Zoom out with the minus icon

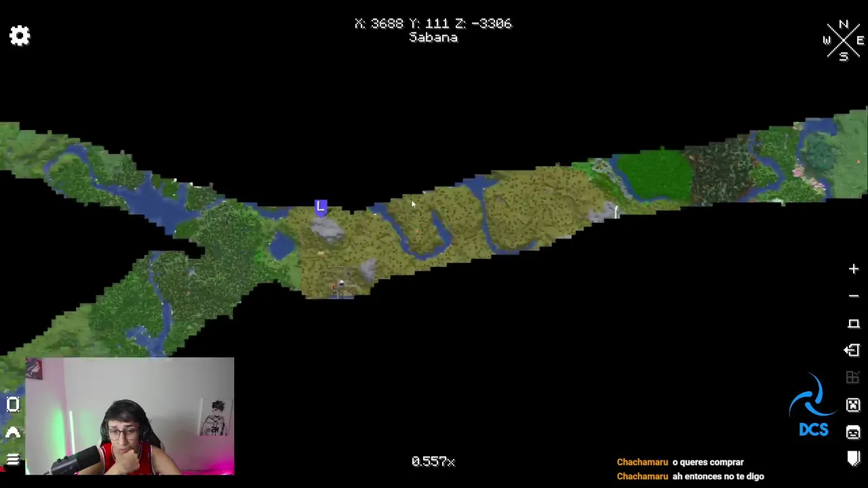(853, 296)
